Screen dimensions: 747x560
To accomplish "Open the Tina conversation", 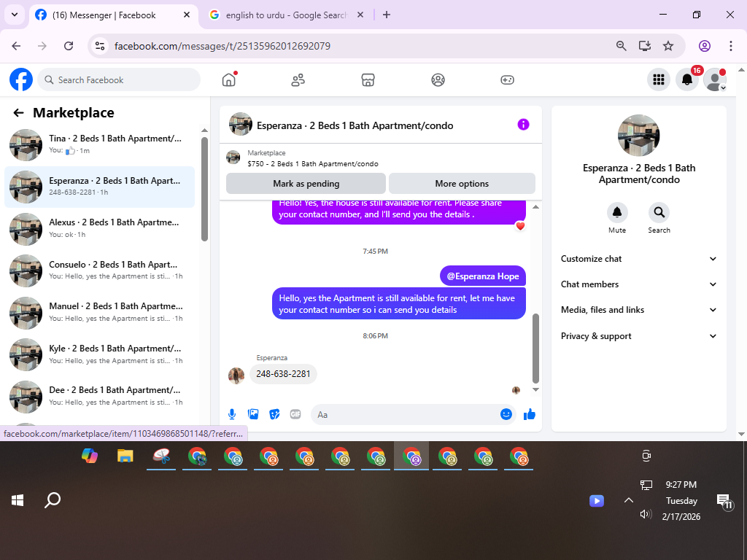I will pos(99,144).
